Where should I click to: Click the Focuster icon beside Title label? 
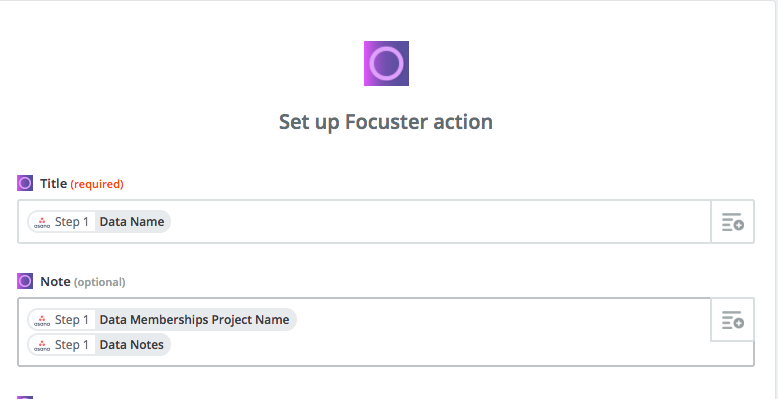click(x=25, y=183)
